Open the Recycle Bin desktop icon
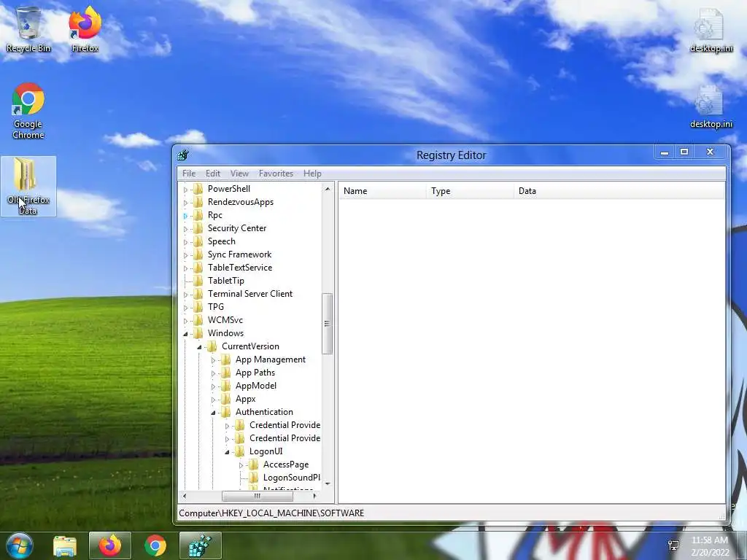The width and height of the screenshot is (747, 560). point(28,29)
